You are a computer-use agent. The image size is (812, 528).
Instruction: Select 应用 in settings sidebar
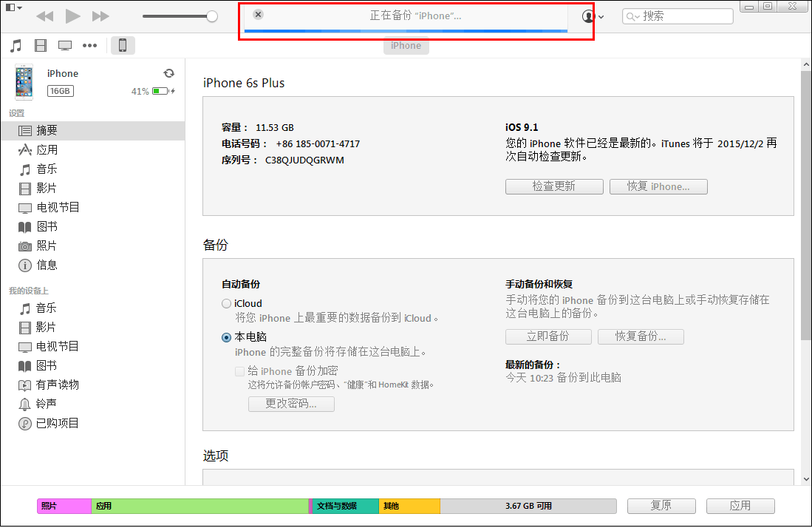[93, 149]
